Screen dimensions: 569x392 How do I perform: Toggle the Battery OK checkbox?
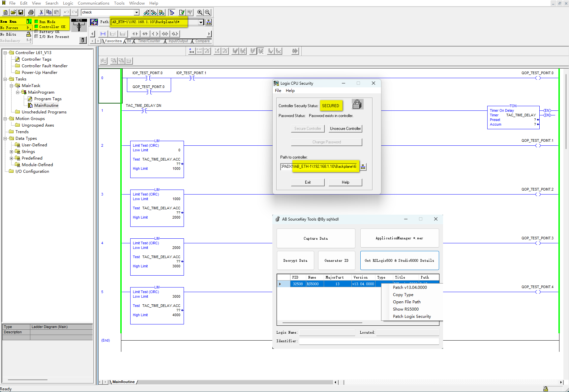coord(37,32)
